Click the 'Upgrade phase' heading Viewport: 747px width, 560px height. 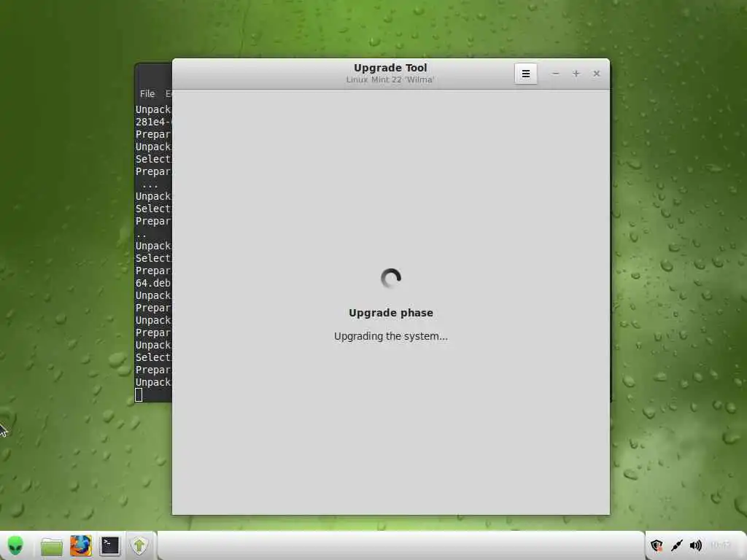[391, 313]
